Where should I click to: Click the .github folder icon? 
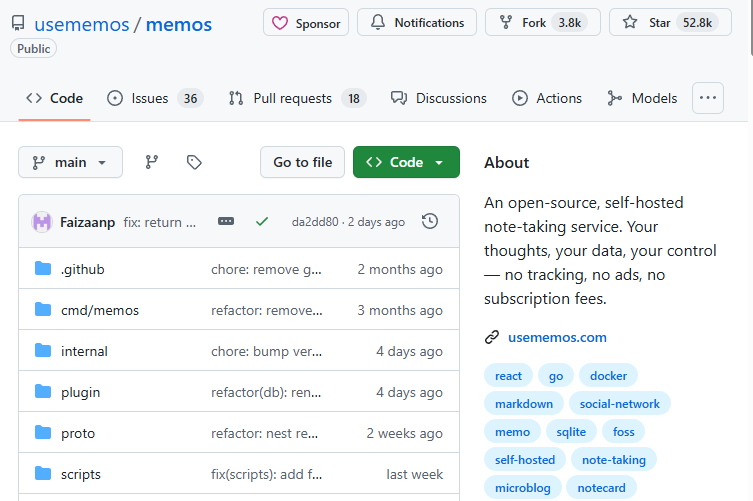click(x=43, y=269)
